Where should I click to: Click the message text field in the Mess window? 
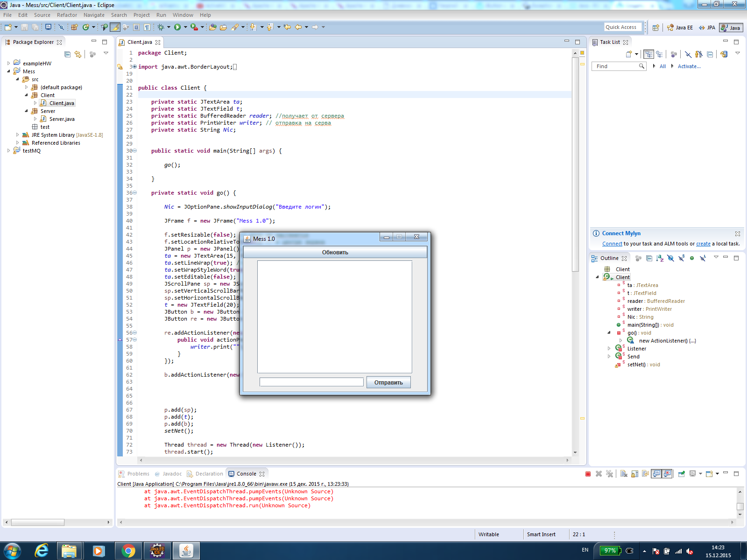[311, 382]
